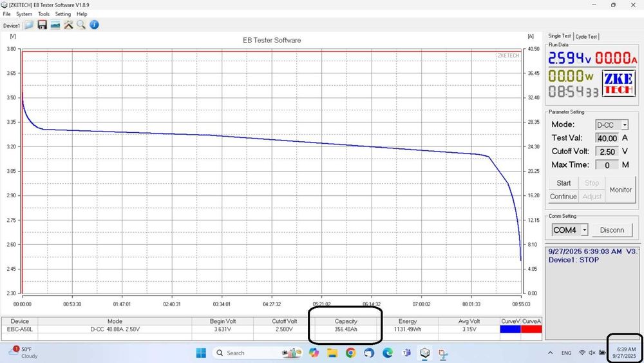Click the Continue button
The height and width of the screenshot is (363, 644).
point(563,197)
